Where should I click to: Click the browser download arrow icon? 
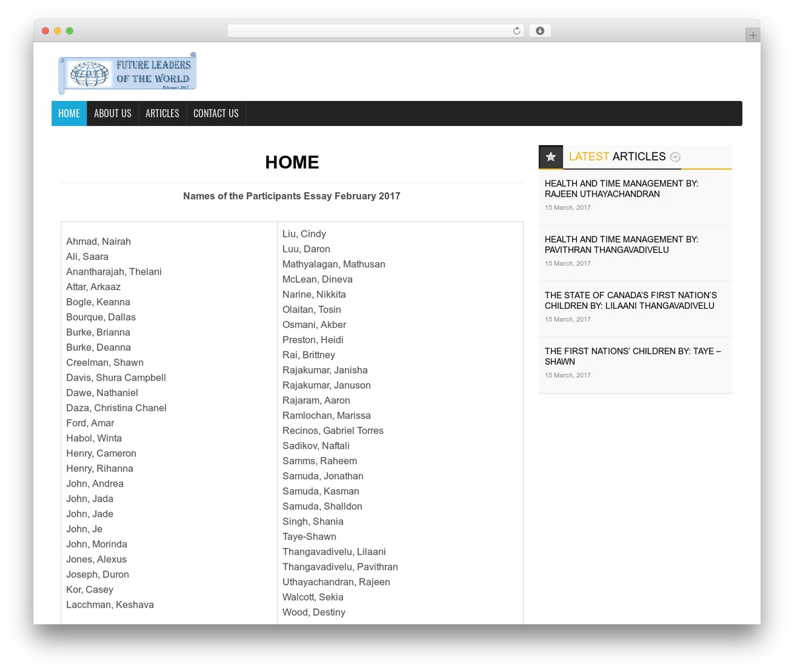[x=540, y=31]
